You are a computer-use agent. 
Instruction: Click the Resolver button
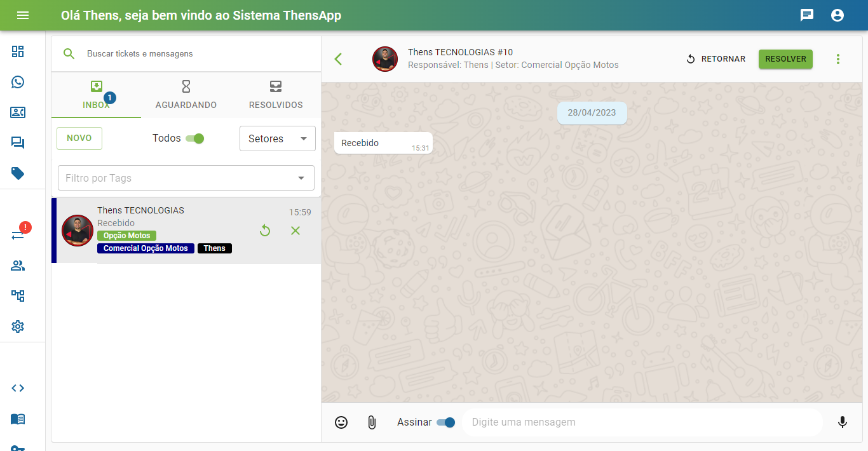pos(785,59)
